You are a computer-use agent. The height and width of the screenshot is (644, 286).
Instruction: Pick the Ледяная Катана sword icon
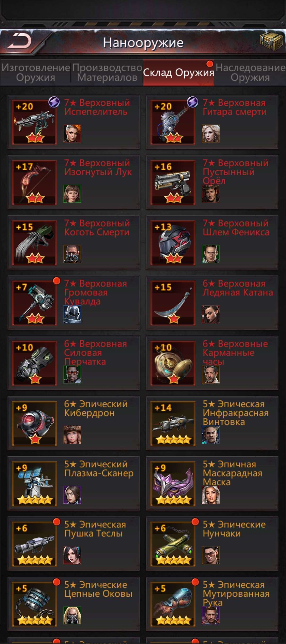173,303
